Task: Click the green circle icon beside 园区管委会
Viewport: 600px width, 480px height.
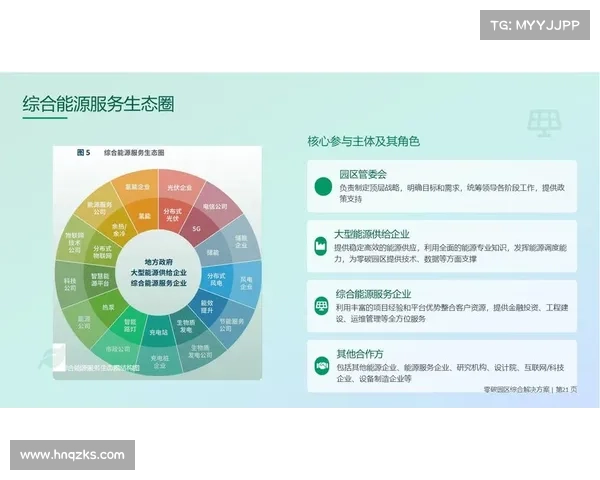Action: tap(323, 186)
